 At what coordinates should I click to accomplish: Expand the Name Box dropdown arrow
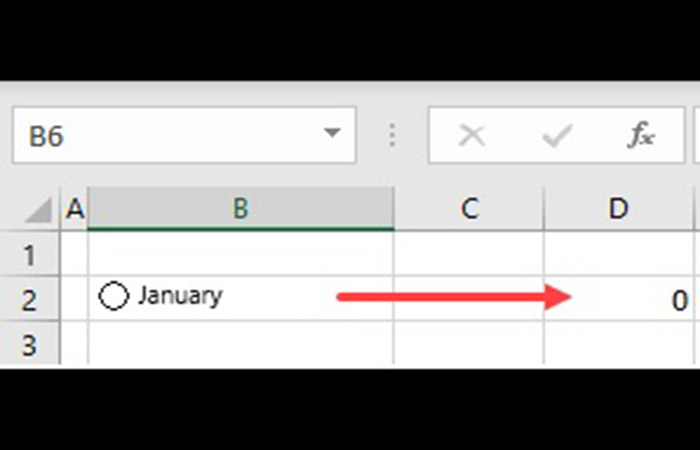pyautogui.click(x=332, y=135)
